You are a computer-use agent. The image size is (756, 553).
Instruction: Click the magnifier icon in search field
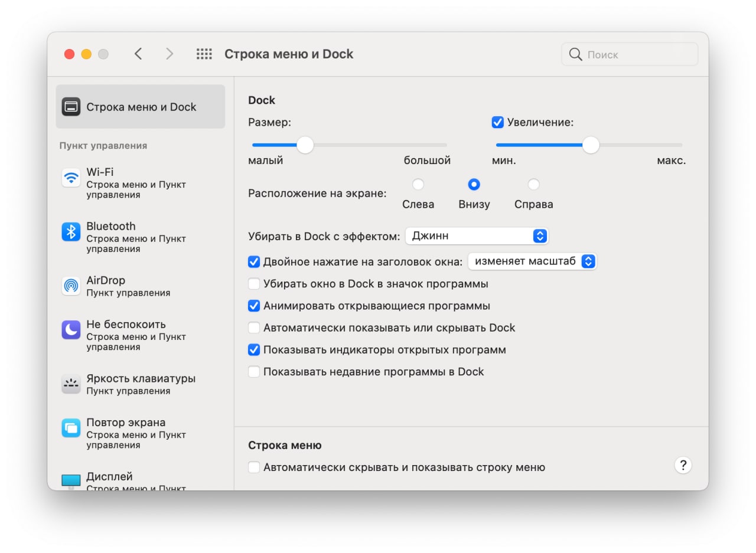tap(575, 54)
